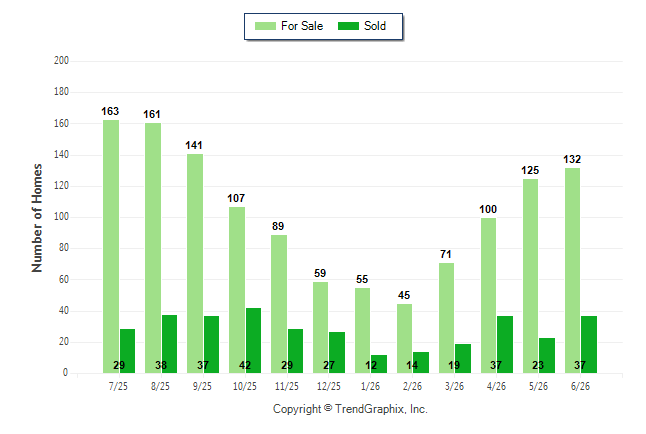Image resolution: width=646 pixels, height=434 pixels.
Task: Click the 10/25 Sold bar labeled 42
Action: pos(253,341)
